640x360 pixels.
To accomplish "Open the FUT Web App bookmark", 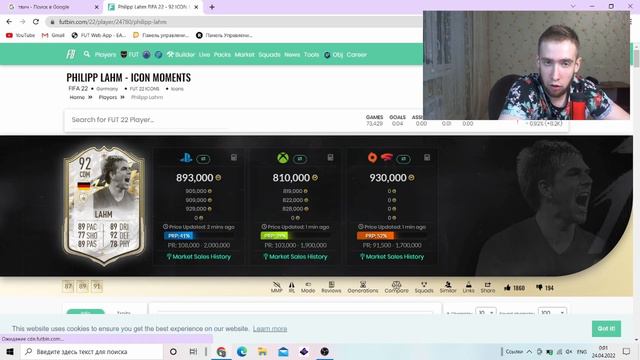I will pos(99,36).
